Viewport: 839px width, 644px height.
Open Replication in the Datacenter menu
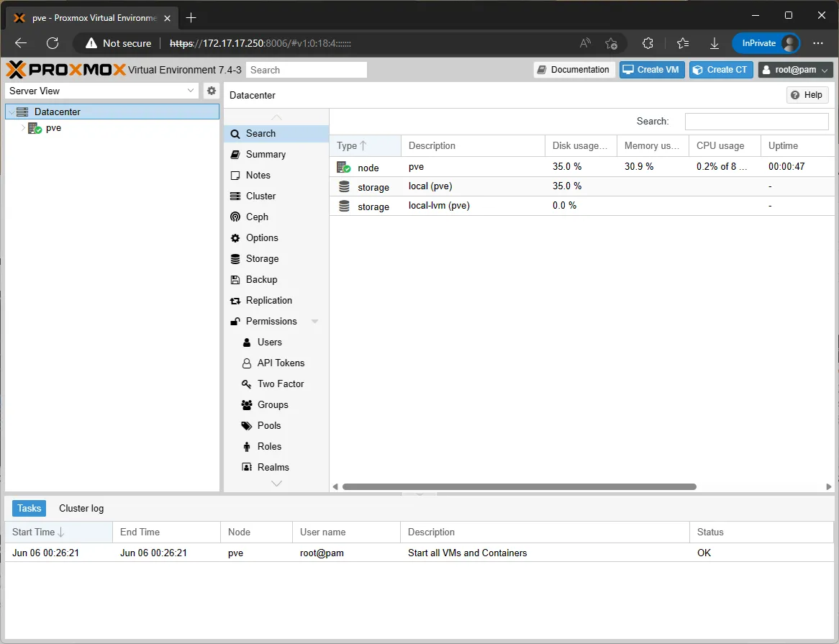[x=276, y=301]
